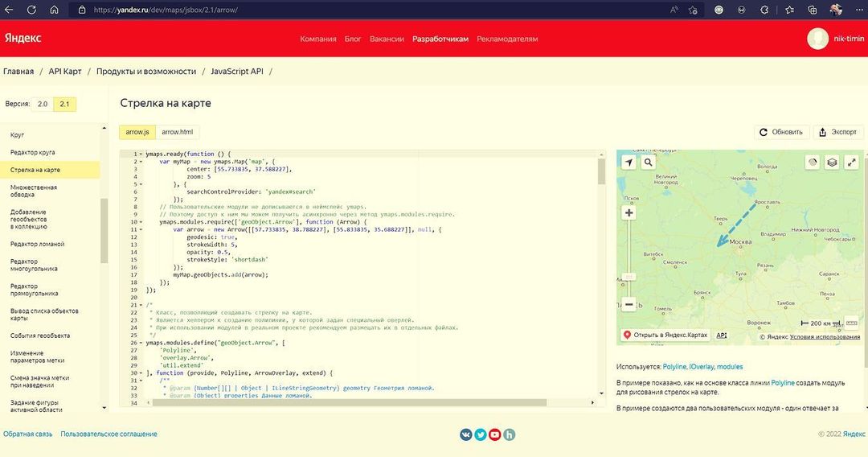
Task: Zoom out on the map with minus button
Action: coord(628,304)
